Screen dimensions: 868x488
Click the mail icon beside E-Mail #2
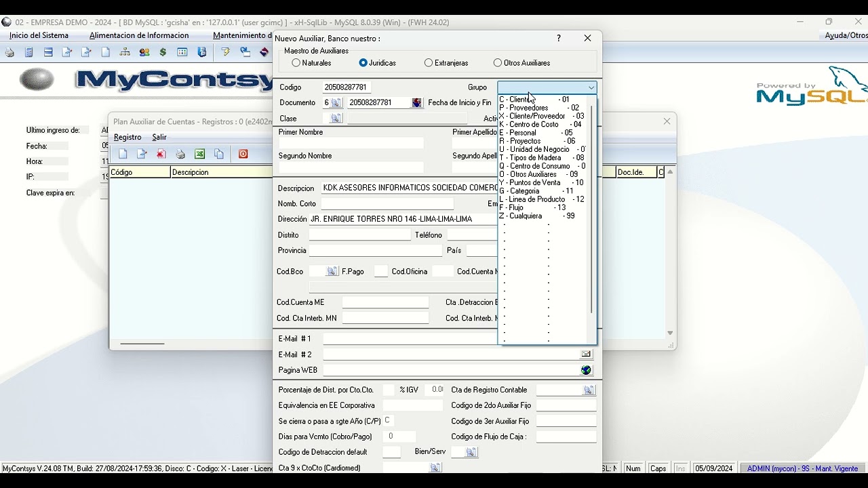(x=587, y=354)
